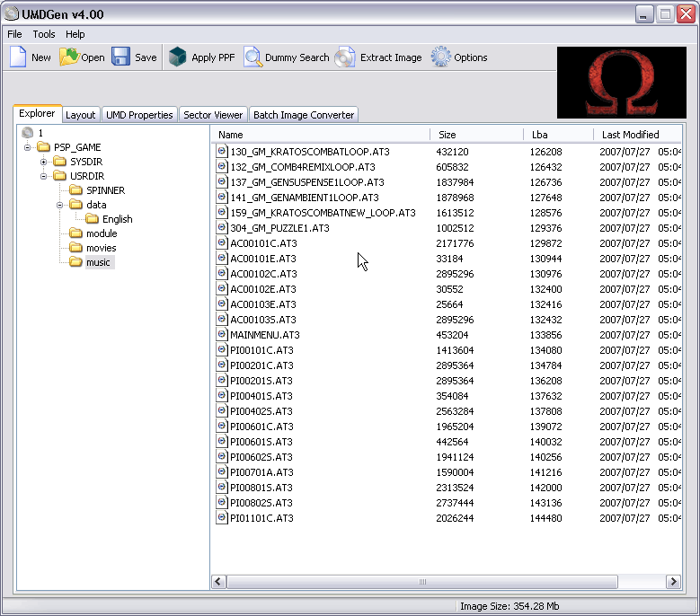Click the horizontal scrollbar left arrow

(x=218, y=582)
